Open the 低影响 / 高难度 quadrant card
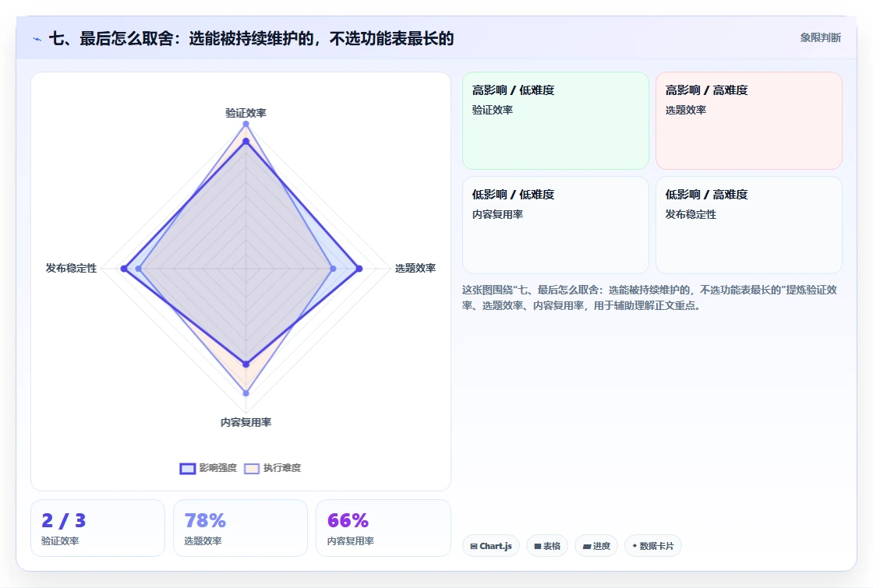The height and width of the screenshot is (588, 873). point(749,225)
